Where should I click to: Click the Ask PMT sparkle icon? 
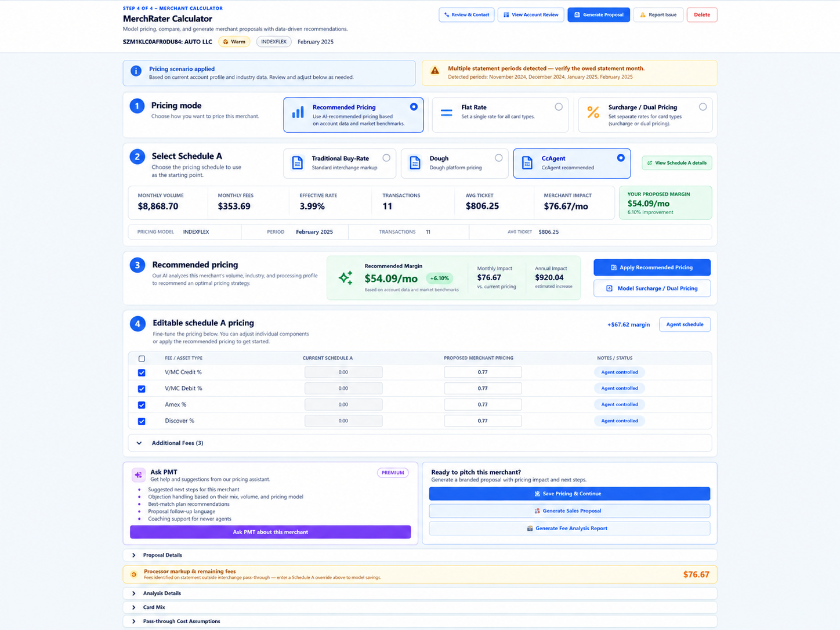pyautogui.click(x=138, y=475)
